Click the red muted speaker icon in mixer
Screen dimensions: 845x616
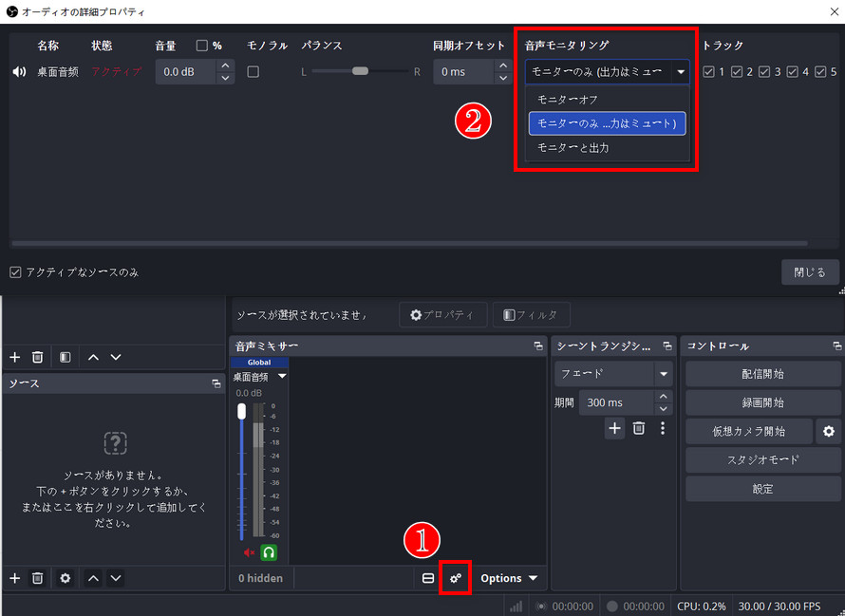coord(250,552)
